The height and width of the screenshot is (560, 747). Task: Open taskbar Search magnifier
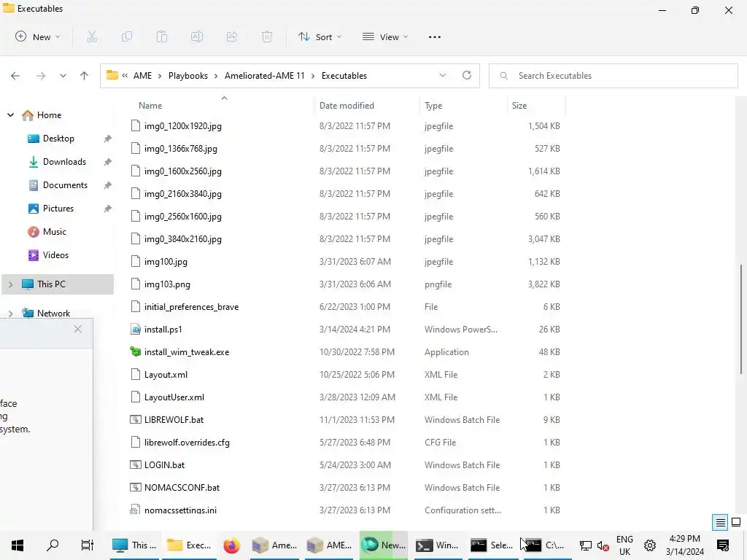coord(53,545)
